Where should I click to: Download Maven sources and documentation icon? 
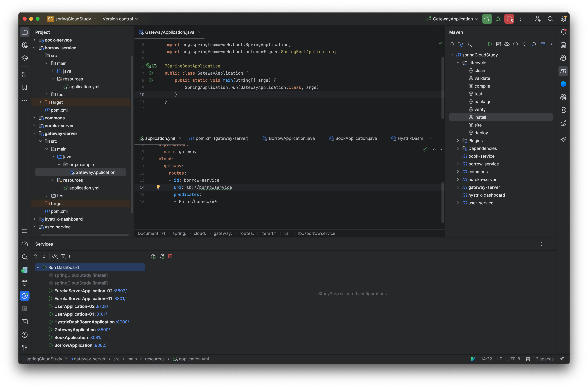469,44
